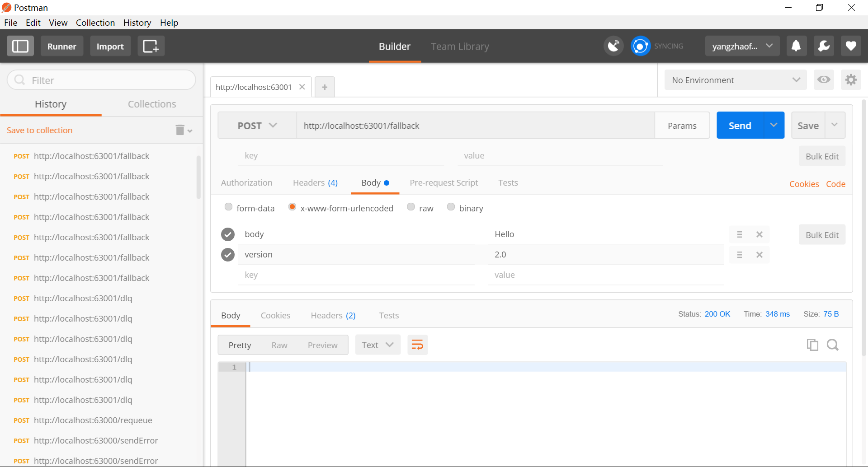
Task: Open Pre-request Script tab
Action: pos(443,183)
